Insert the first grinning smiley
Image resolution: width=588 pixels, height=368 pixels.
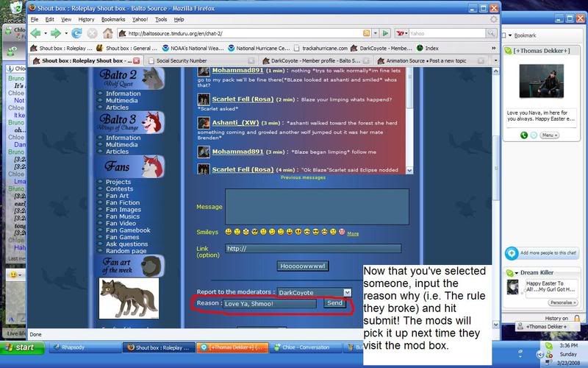click(229, 232)
